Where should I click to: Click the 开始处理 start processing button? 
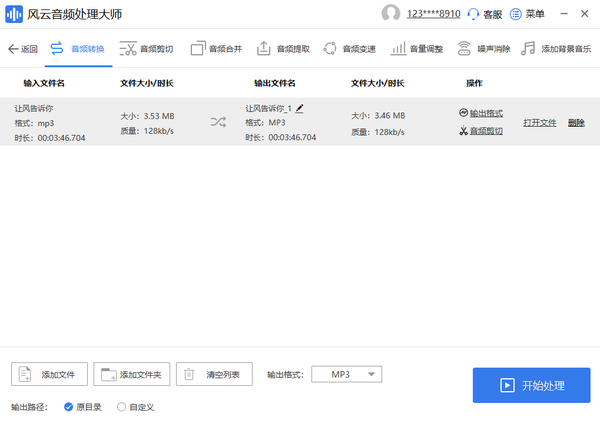click(532, 385)
